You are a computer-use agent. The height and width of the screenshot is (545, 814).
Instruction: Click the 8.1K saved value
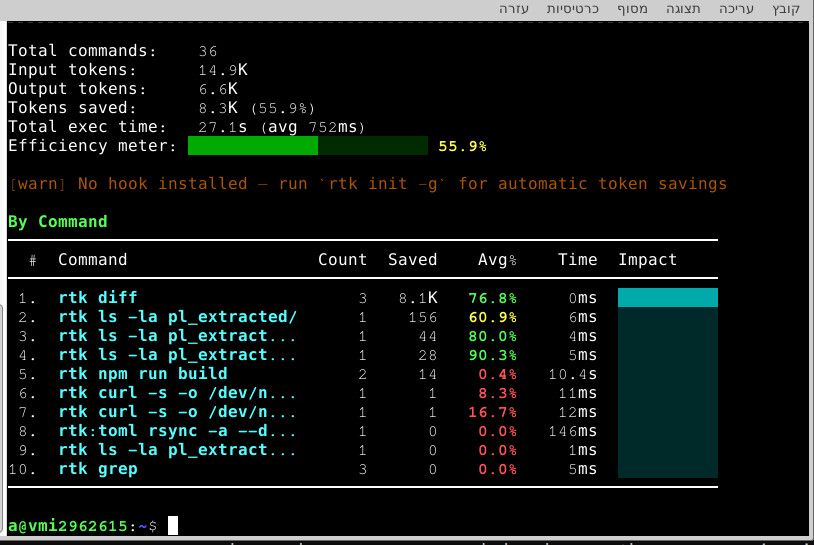(418, 298)
